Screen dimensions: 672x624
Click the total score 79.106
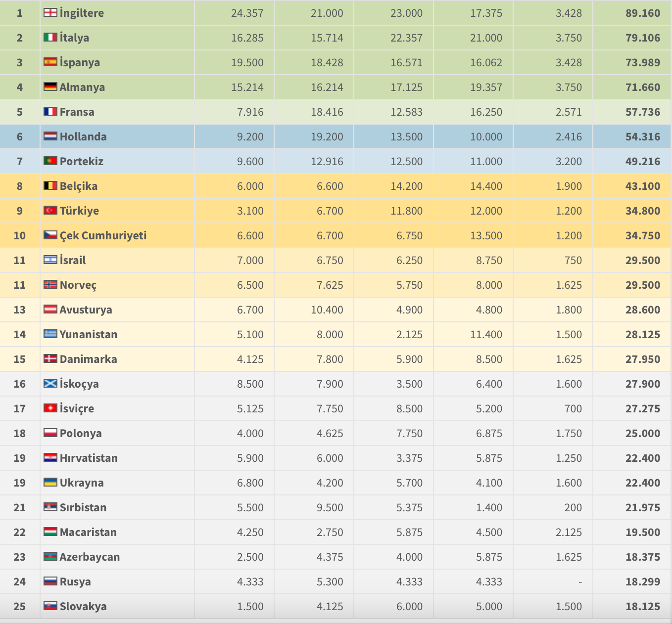643,38
